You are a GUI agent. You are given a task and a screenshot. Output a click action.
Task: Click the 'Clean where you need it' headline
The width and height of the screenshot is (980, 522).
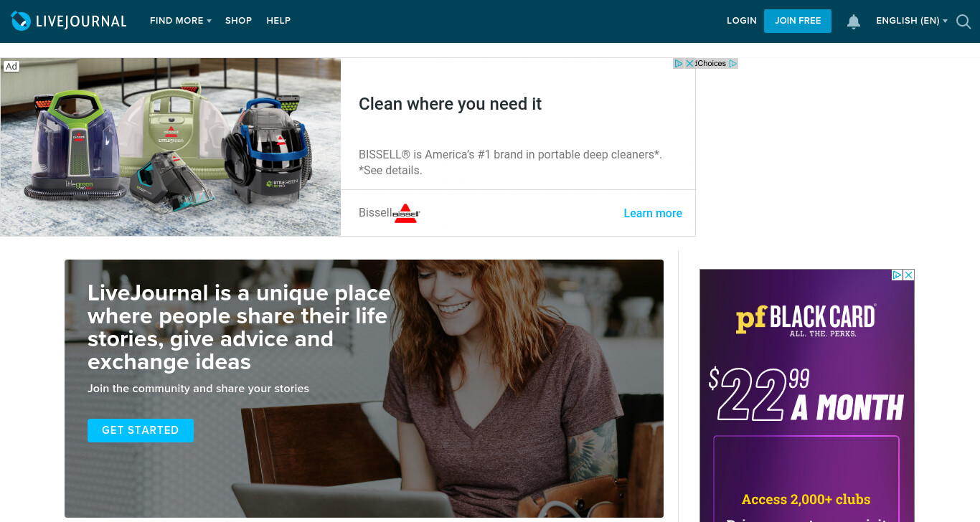pos(451,104)
